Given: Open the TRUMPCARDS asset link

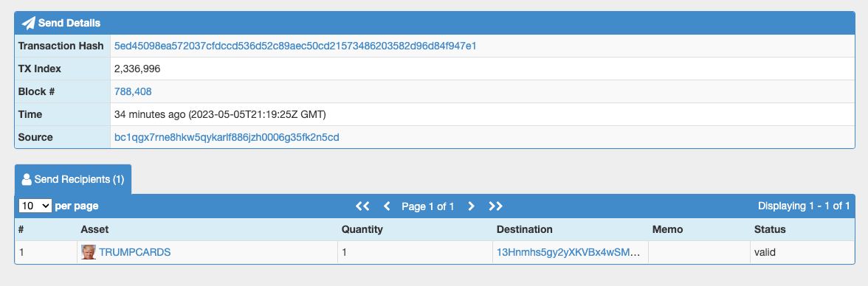Looking at the screenshot, I should coord(134,252).
